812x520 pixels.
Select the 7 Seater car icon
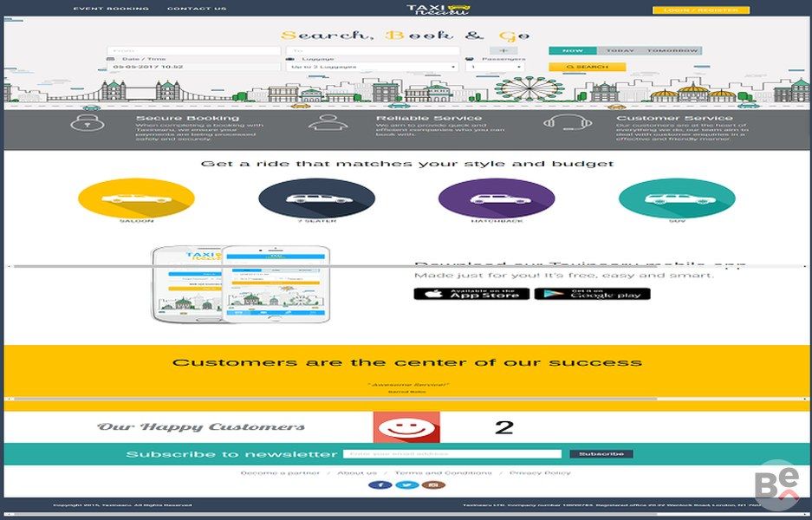[x=316, y=198]
